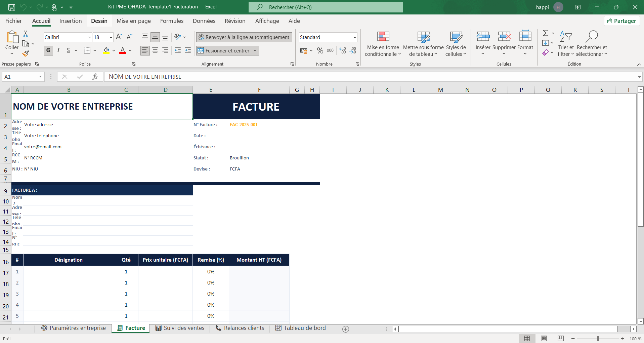This screenshot has width=644, height=343.
Task: Toggle Renvoyer à la ligne automatiquement
Action: click(x=244, y=37)
